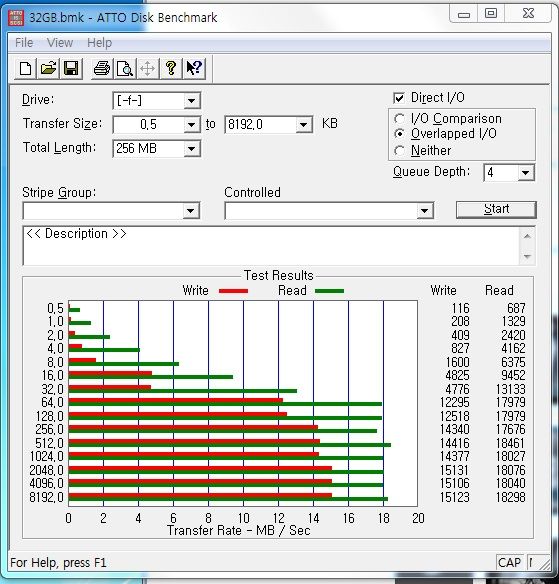559x584 pixels.
Task: Click the 16,0 read value 9452
Action: pos(513,375)
